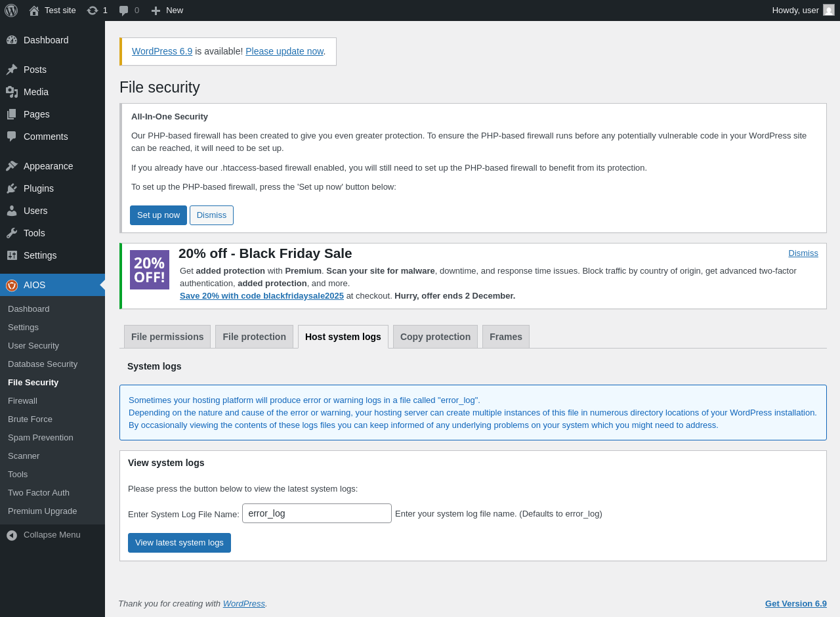Open the Plugins menu label

point(39,188)
